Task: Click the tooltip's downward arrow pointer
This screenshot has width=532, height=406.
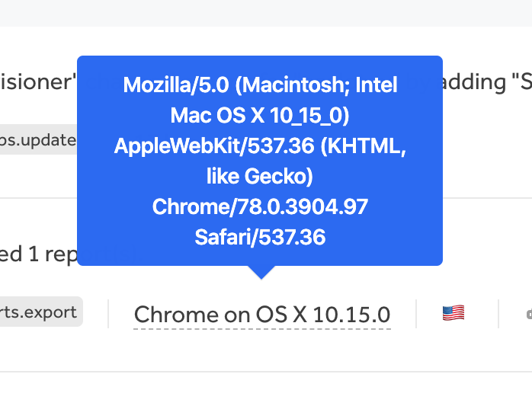Action: pos(261,272)
